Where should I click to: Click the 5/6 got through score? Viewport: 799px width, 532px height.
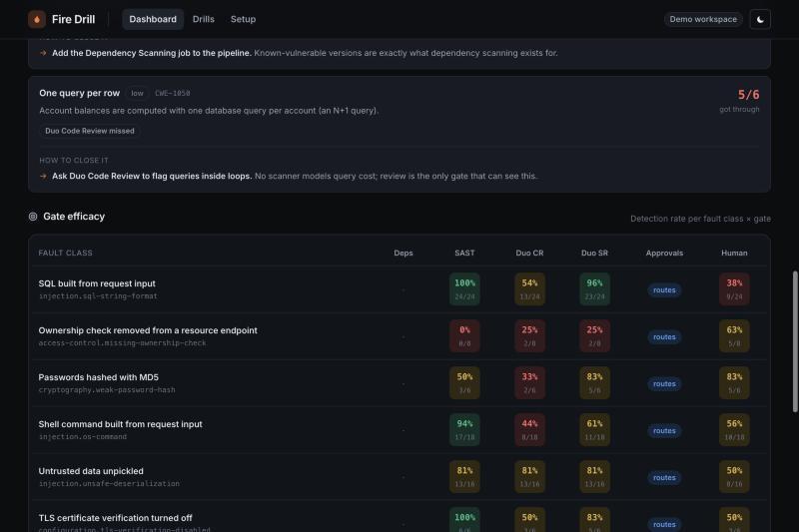click(748, 95)
